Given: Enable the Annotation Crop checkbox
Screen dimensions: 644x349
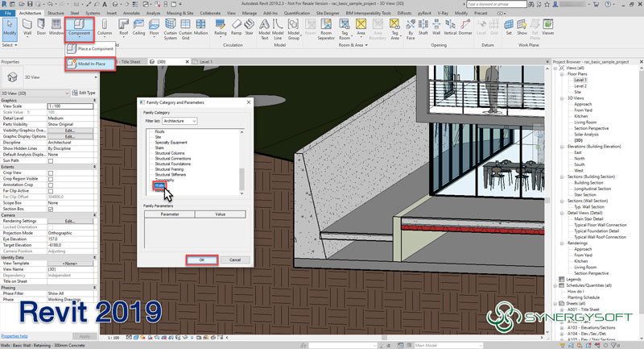Looking at the screenshot, I should (51, 185).
